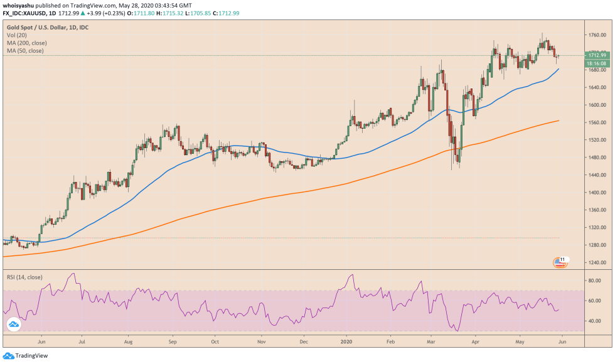Image resolution: width=615 pixels, height=364 pixels.
Task: Click the US flag economic event icon
Action: (557, 263)
